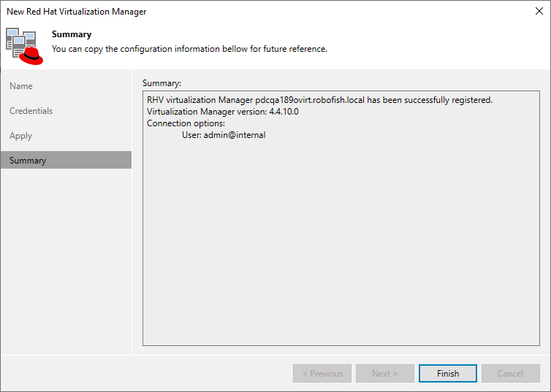Image resolution: width=551 pixels, height=392 pixels.
Task: Click the < Previous button
Action: [322, 374]
